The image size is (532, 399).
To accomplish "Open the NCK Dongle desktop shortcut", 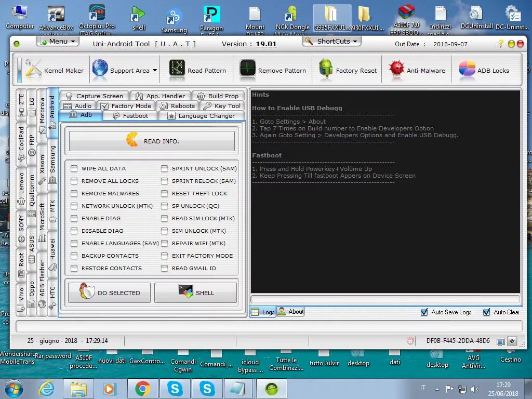I will 292,20.
